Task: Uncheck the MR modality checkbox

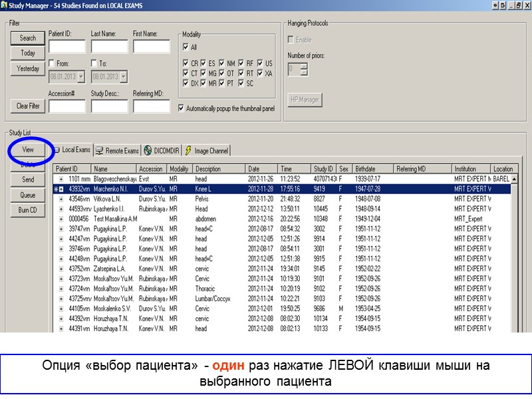Action: click(x=203, y=83)
